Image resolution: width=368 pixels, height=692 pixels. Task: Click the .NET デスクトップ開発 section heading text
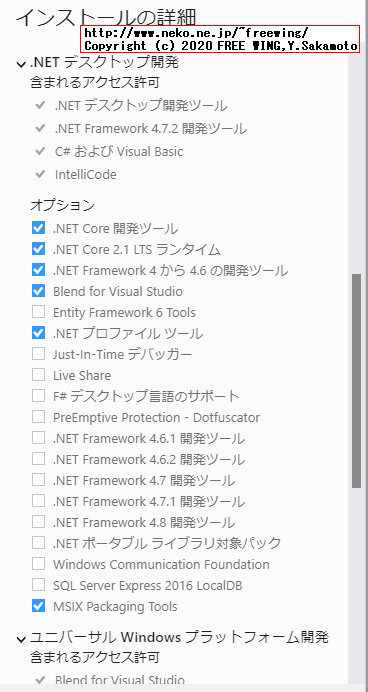104,63
